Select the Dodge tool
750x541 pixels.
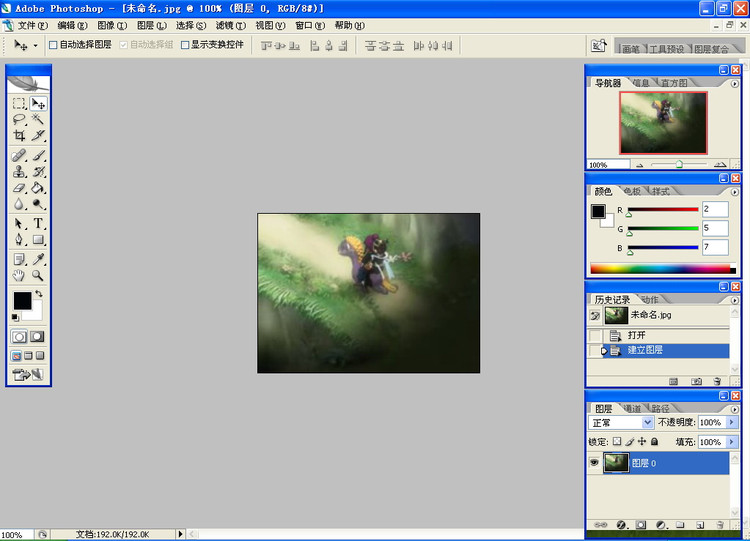pos(38,204)
